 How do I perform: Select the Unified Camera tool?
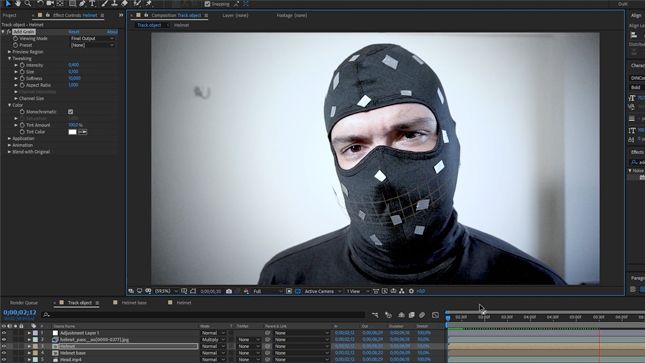(x=50, y=3)
